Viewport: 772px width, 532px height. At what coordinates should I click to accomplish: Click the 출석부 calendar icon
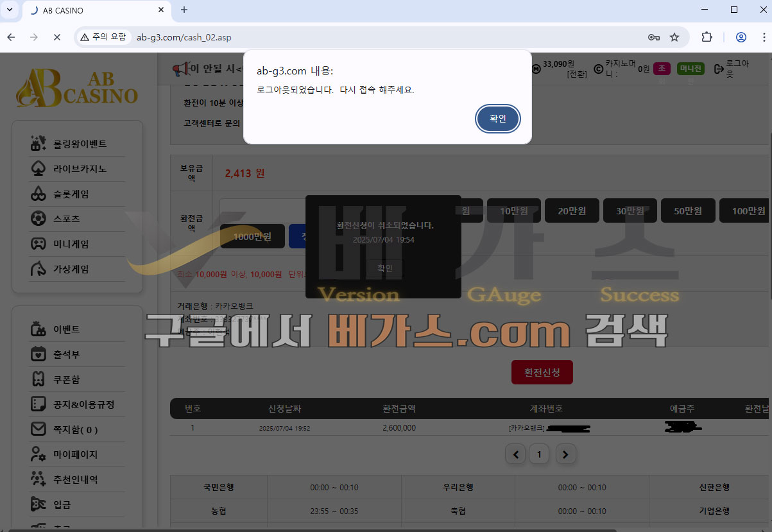[x=38, y=354]
